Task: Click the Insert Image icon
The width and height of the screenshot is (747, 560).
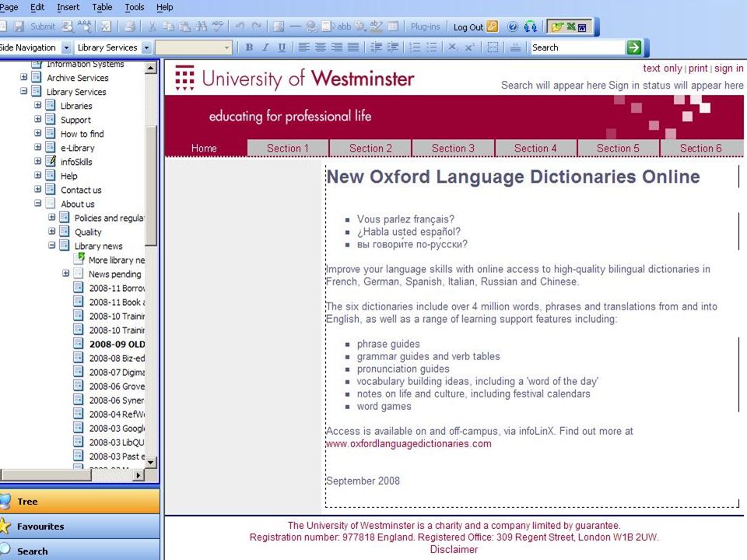Action: 279,26
